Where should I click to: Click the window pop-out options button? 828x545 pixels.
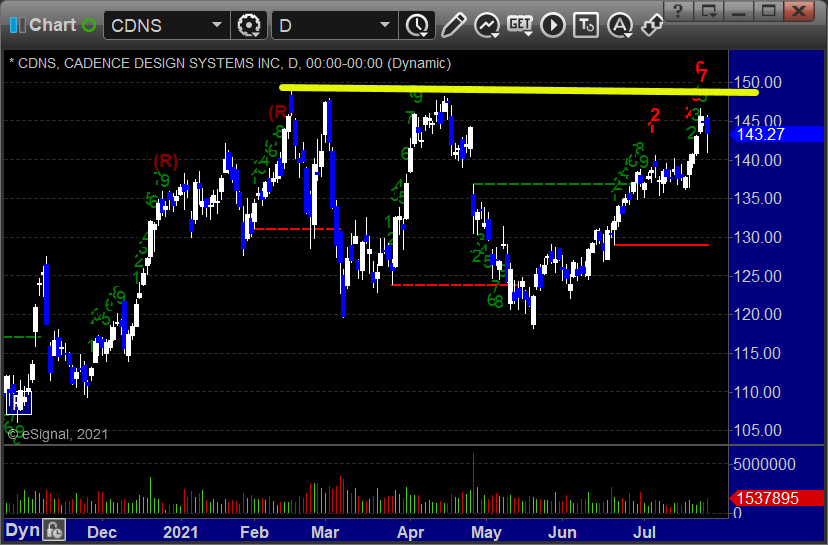click(709, 11)
